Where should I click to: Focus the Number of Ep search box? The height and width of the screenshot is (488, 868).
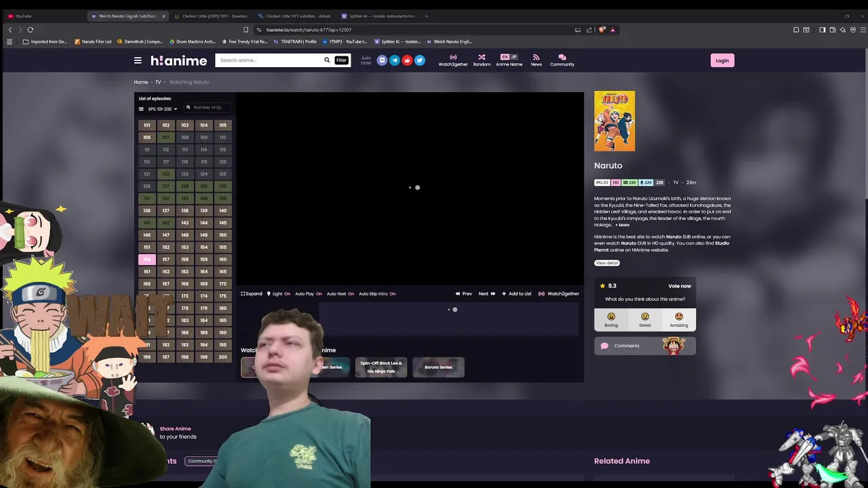click(x=207, y=107)
